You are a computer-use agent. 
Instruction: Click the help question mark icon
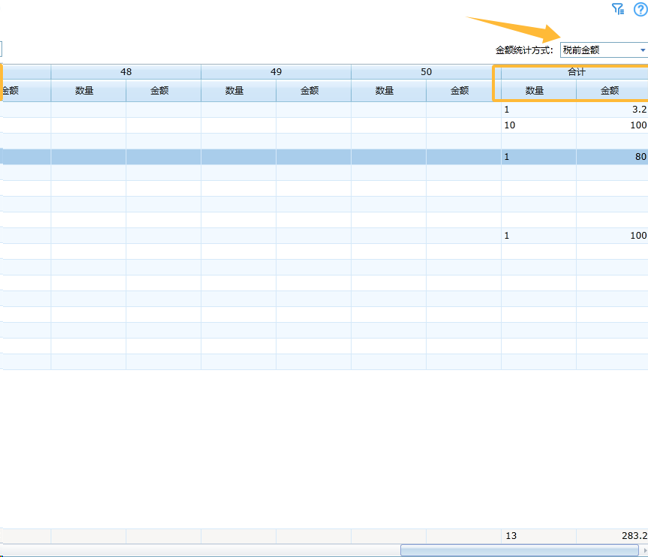(640, 9)
